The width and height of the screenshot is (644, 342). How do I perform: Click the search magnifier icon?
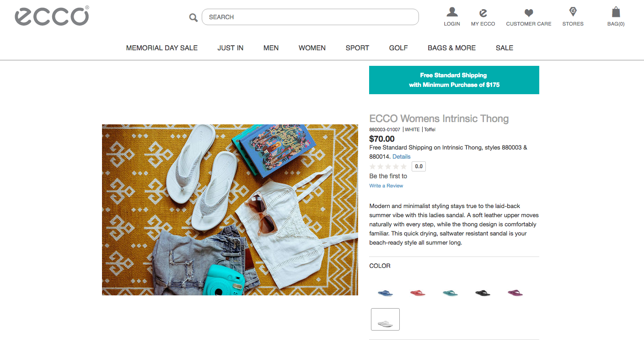tap(193, 17)
